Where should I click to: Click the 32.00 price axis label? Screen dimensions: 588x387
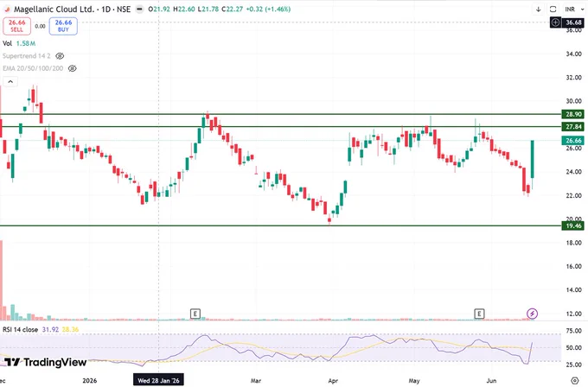(574, 78)
